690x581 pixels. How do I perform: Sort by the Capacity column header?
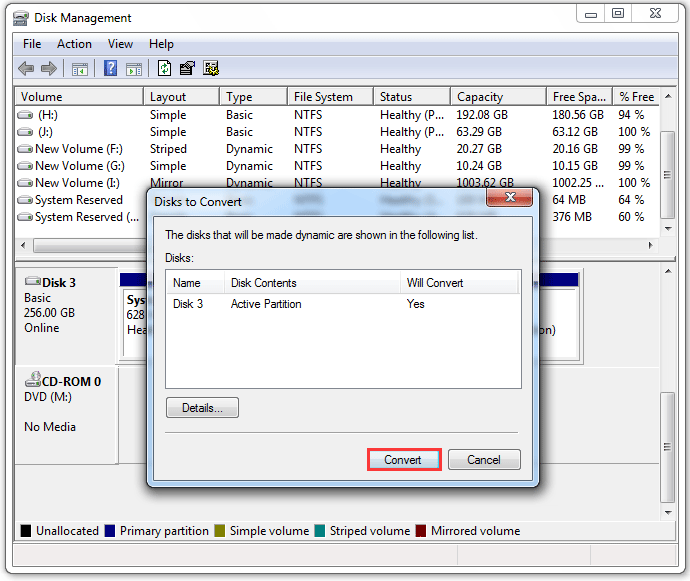pos(480,97)
